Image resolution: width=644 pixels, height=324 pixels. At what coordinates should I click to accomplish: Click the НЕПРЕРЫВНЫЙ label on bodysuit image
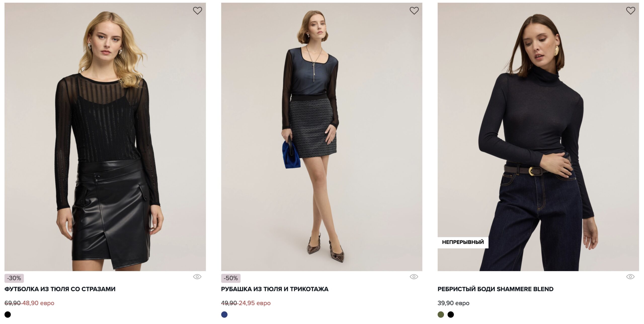point(463,242)
